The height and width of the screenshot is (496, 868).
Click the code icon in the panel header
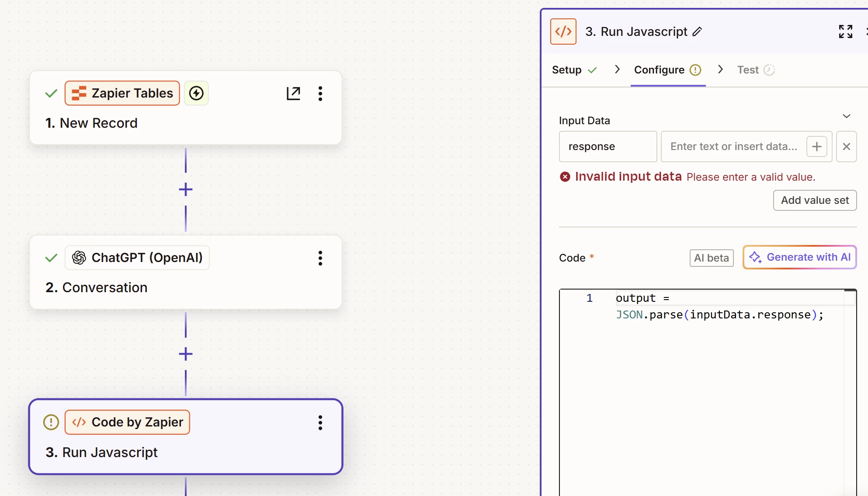click(x=563, y=31)
